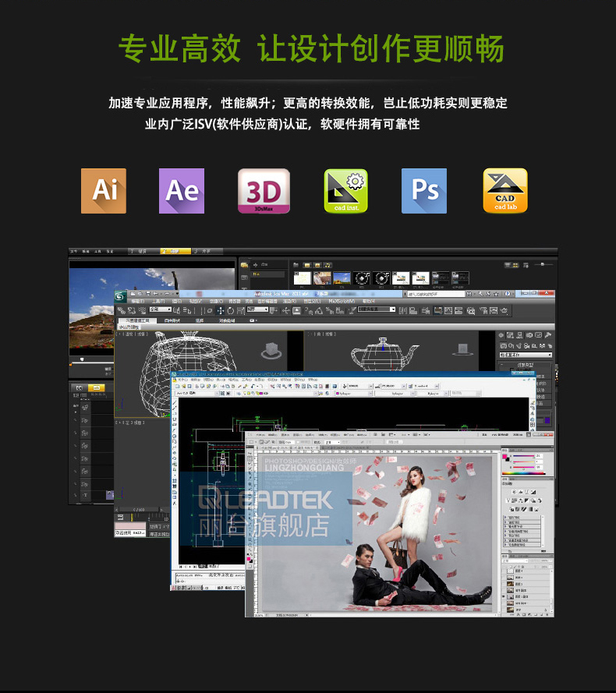Open the After Effects Ae icon

point(182,191)
